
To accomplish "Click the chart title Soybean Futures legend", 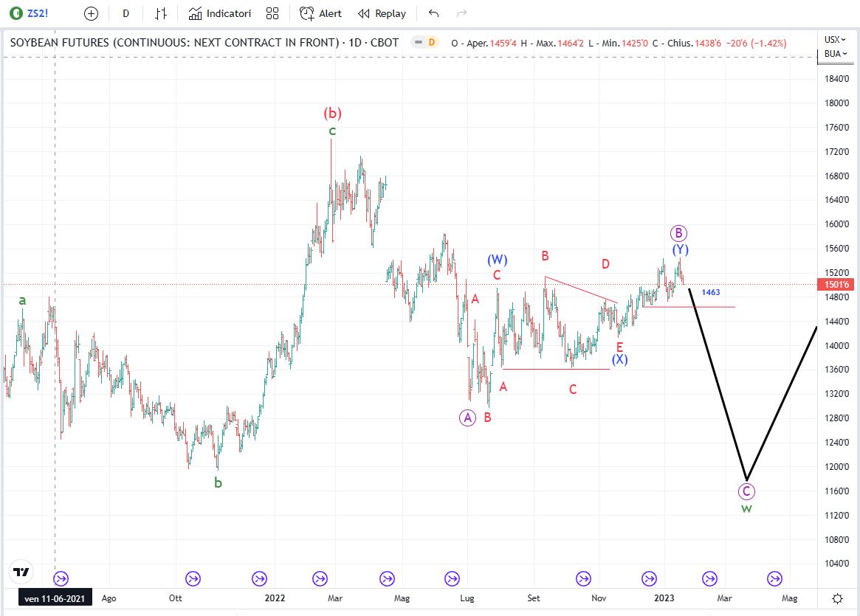I will 204,42.
